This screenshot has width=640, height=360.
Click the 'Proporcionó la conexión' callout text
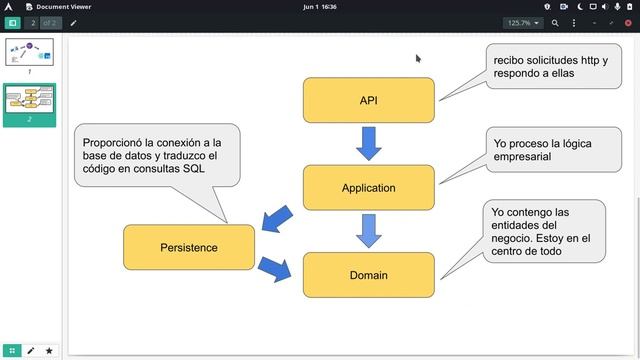click(152, 156)
